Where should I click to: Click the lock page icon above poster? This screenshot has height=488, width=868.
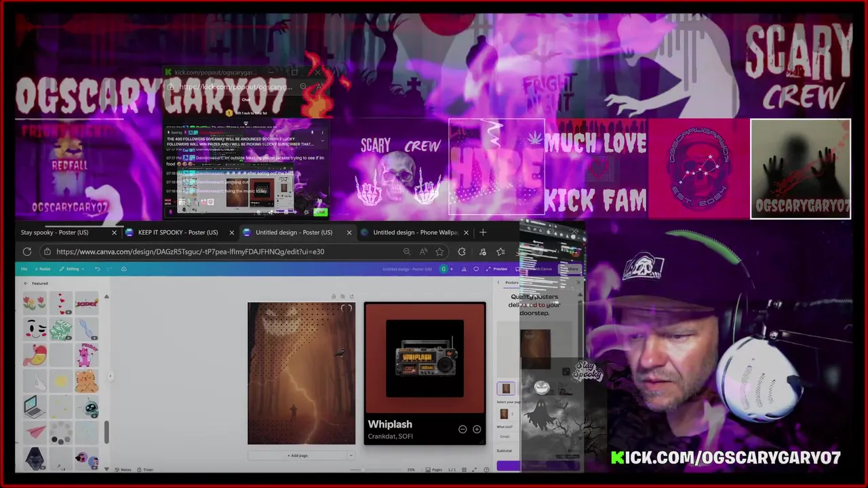(333, 296)
